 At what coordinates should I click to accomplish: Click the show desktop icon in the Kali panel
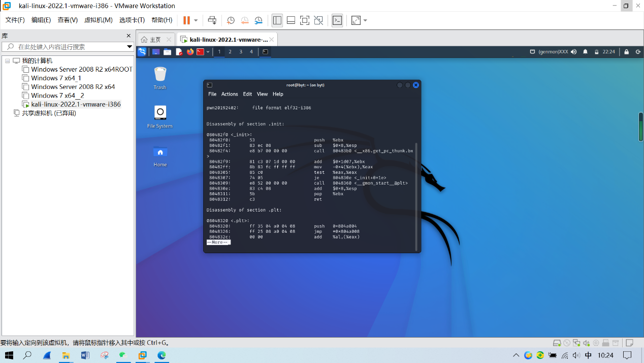click(x=156, y=52)
